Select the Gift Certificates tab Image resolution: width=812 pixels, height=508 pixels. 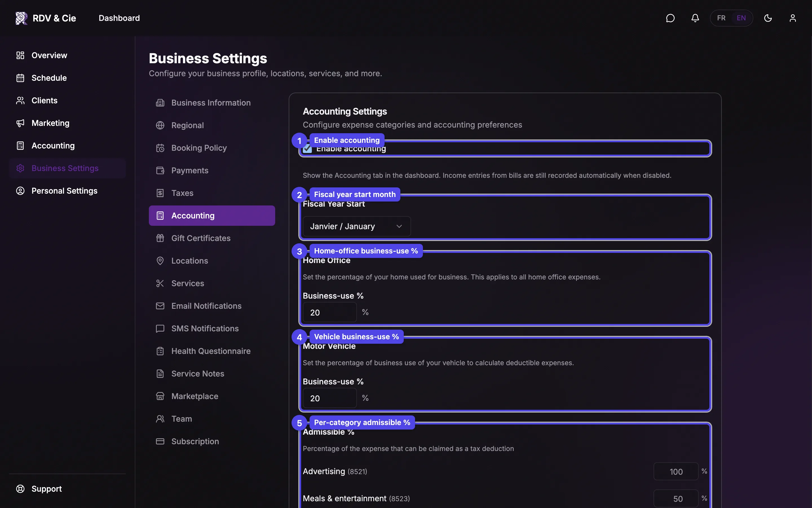[x=212, y=238]
